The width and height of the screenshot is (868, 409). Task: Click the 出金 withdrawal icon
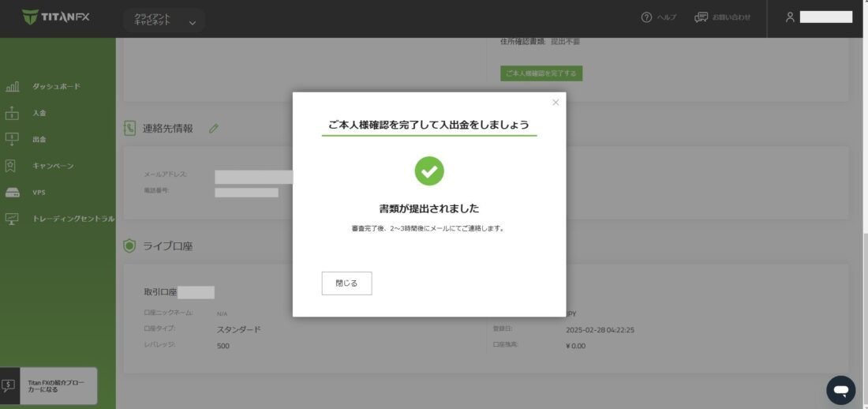[x=13, y=140]
